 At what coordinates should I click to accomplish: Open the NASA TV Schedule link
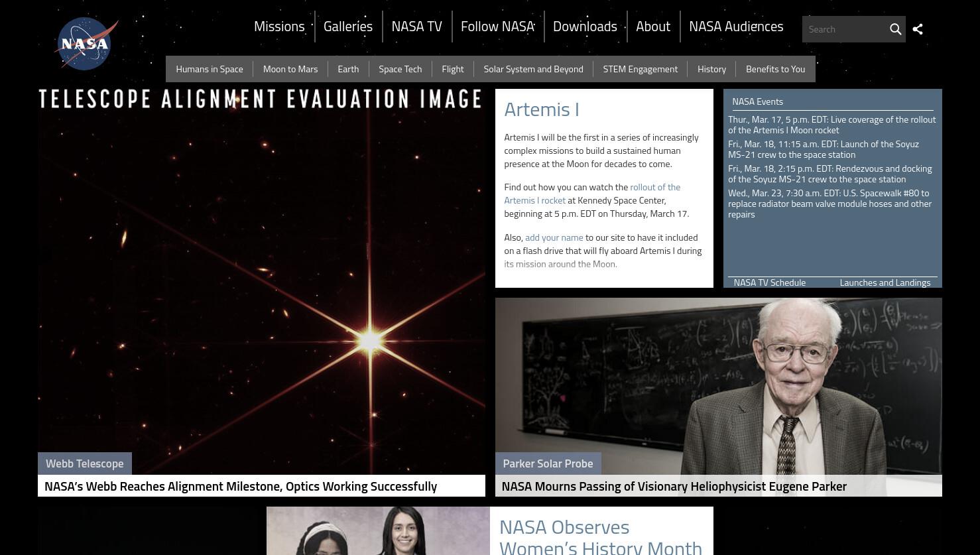770,282
